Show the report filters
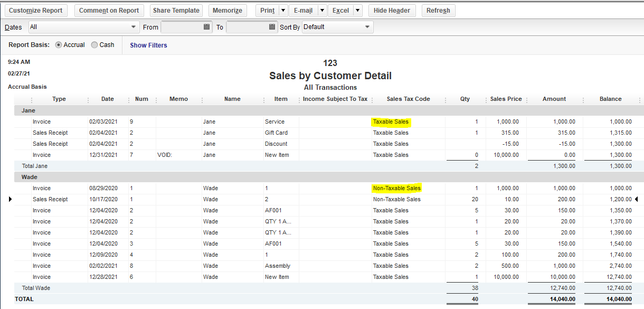 point(148,45)
